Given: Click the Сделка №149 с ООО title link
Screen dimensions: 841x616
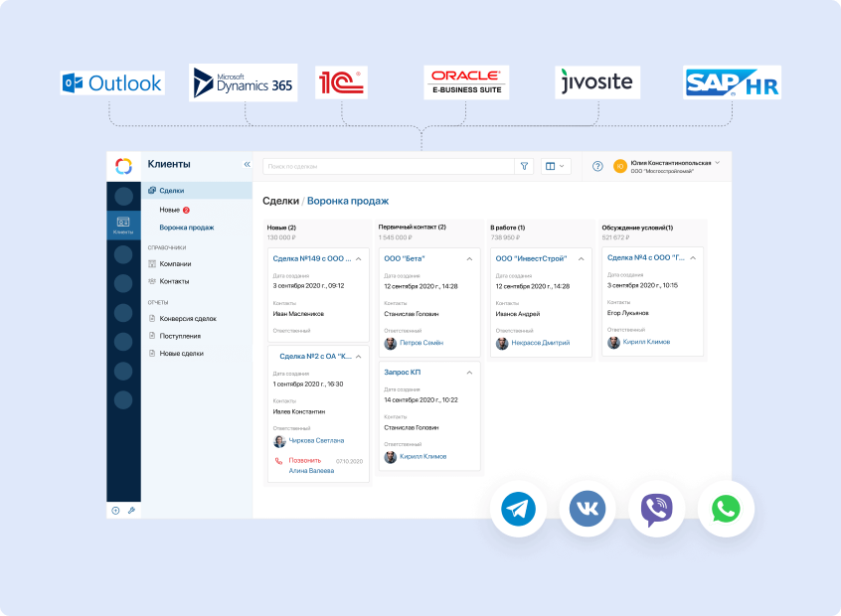Looking at the screenshot, I should point(312,258).
